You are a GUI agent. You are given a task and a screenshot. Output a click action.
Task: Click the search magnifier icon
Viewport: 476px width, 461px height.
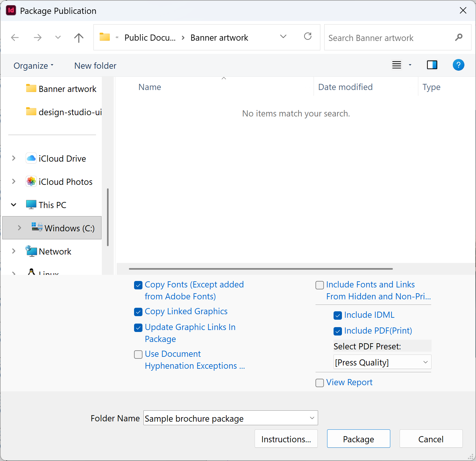coord(459,37)
